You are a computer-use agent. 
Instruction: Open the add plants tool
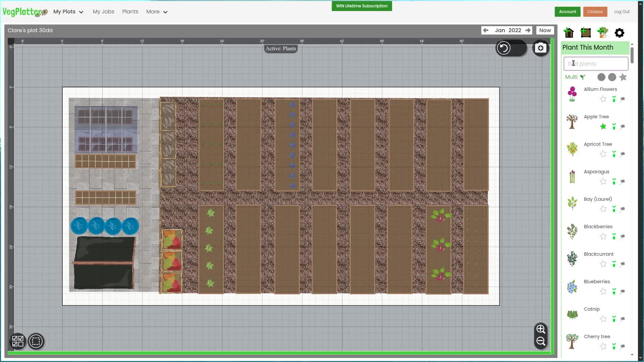(602, 33)
